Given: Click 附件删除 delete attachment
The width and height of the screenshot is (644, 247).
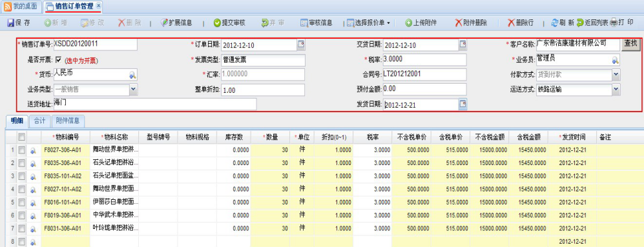Looking at the screenshot, I should coord(471,23).
